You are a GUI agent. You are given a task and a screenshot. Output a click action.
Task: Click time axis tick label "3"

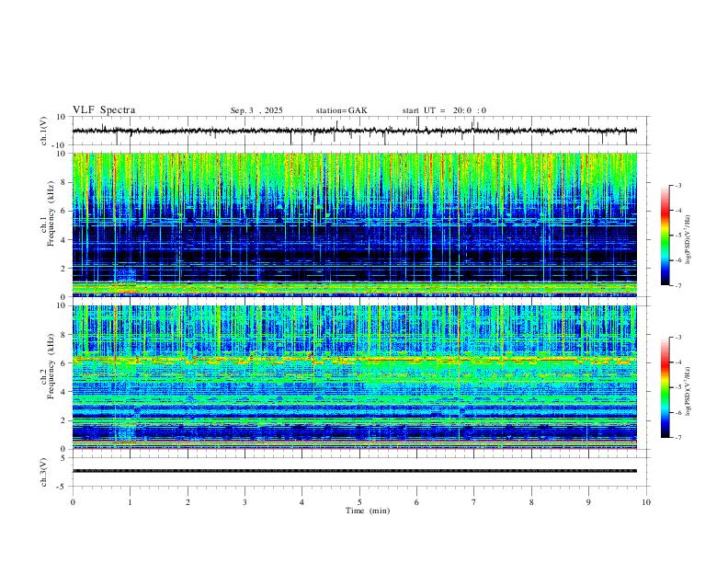click(245, 502)
